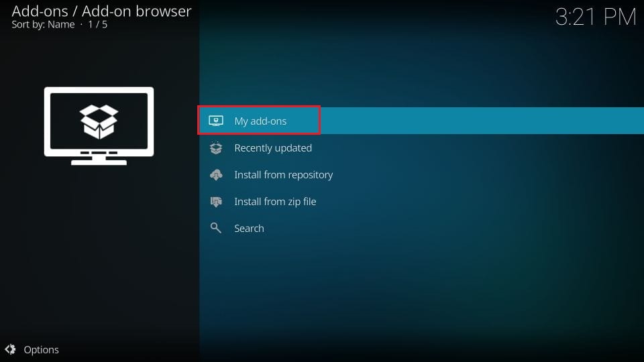Viewport: 644px width, 362px height.
Task: Open the Options side menu
Action: click(32, 350)
